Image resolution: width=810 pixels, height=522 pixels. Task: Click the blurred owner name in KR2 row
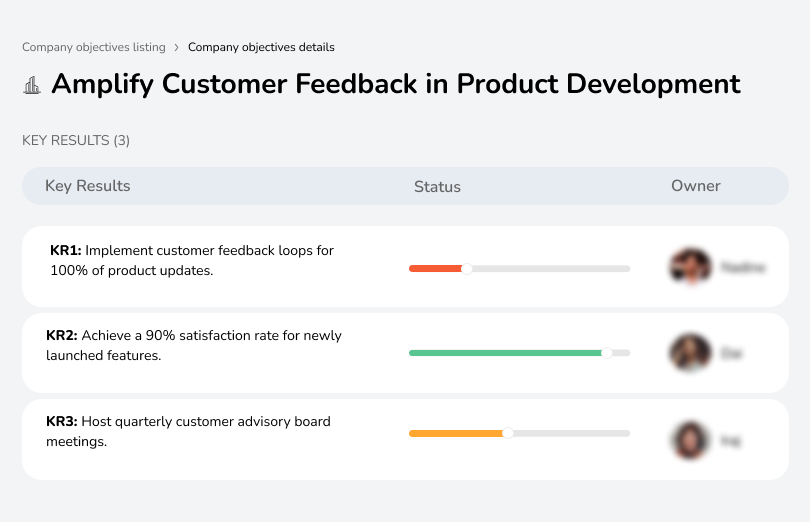pos(731,354)
